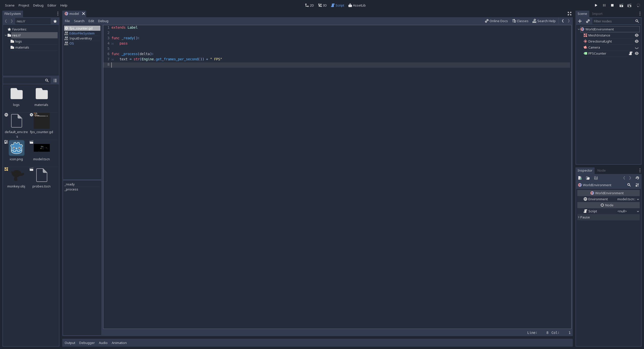Hide the FPSCounter node
This screenshot has width=644, height=349.
[637, 53]
